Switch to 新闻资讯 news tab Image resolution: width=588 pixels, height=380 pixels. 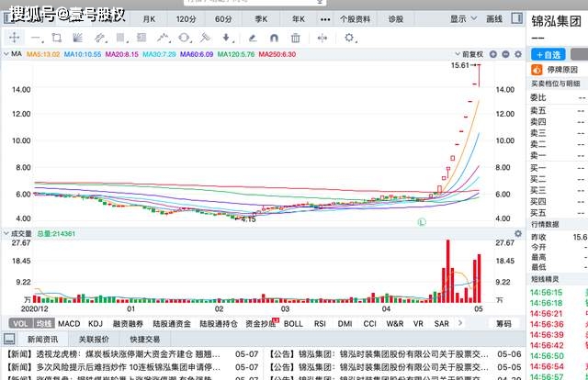(43, 339)
